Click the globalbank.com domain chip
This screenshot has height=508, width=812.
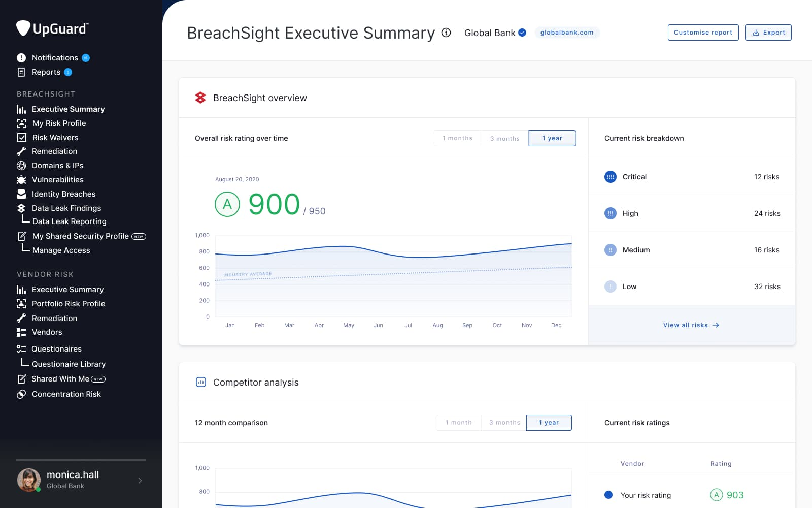pos(567,32)
